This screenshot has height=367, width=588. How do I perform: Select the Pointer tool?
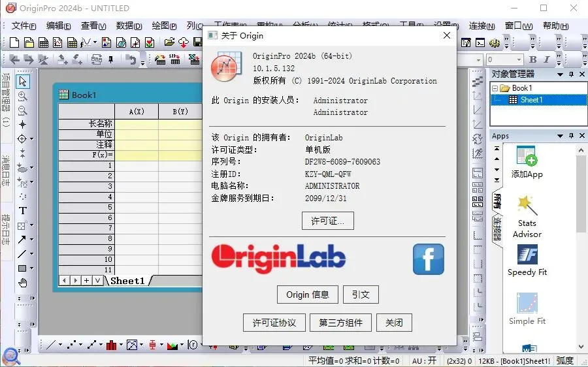[22, 82]
